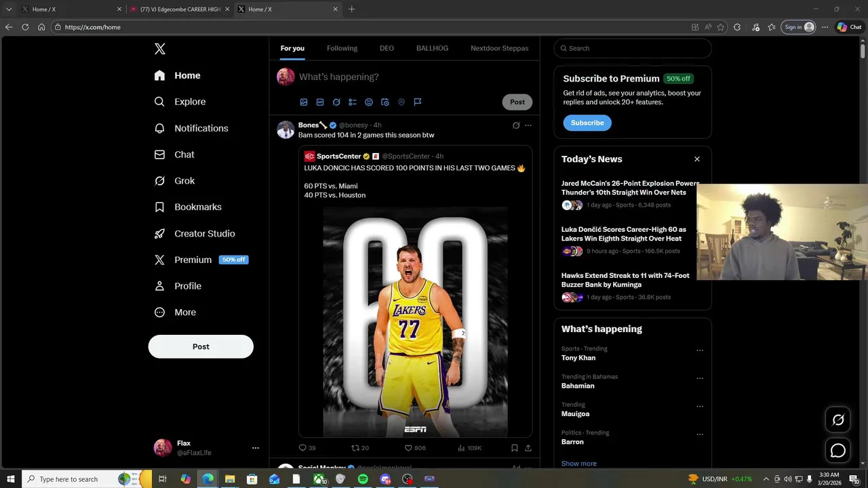Share the Bones post
This screenshot has width=868, height=488.
pyautogui.click(x=528, y=448)
